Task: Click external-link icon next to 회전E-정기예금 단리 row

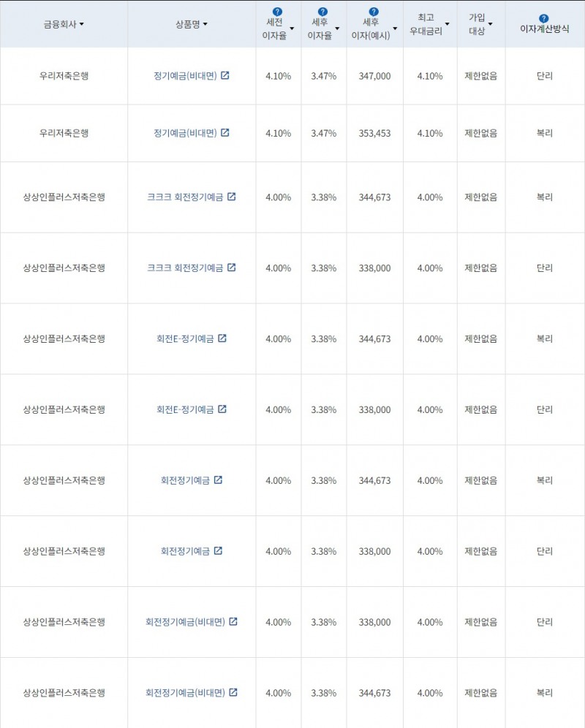Action: [222, 409]
